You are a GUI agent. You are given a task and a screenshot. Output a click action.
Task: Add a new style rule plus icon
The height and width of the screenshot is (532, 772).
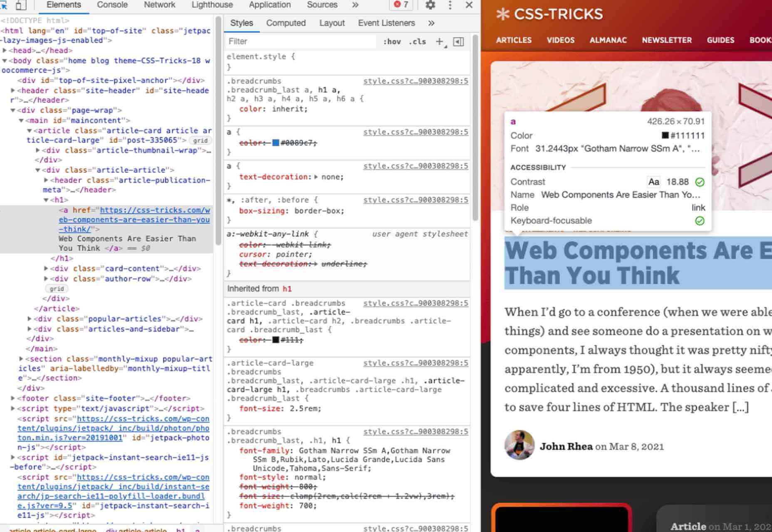[x=439, y=42]
